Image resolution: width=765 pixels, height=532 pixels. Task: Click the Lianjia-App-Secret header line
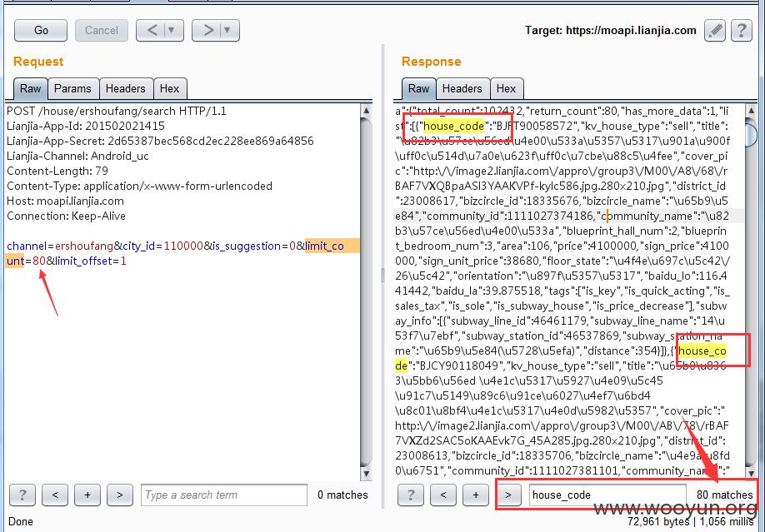pos(160,141)
